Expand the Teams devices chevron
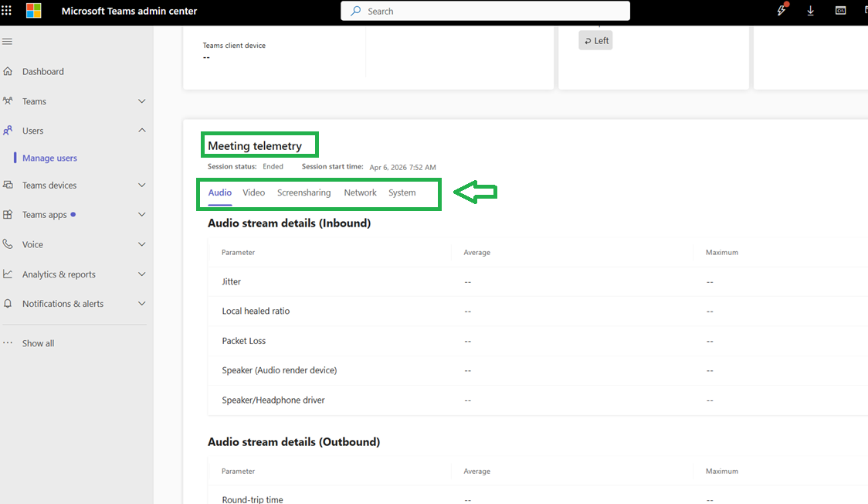The image size is (868, 504). pyautogui.click(x=142, y=185)
